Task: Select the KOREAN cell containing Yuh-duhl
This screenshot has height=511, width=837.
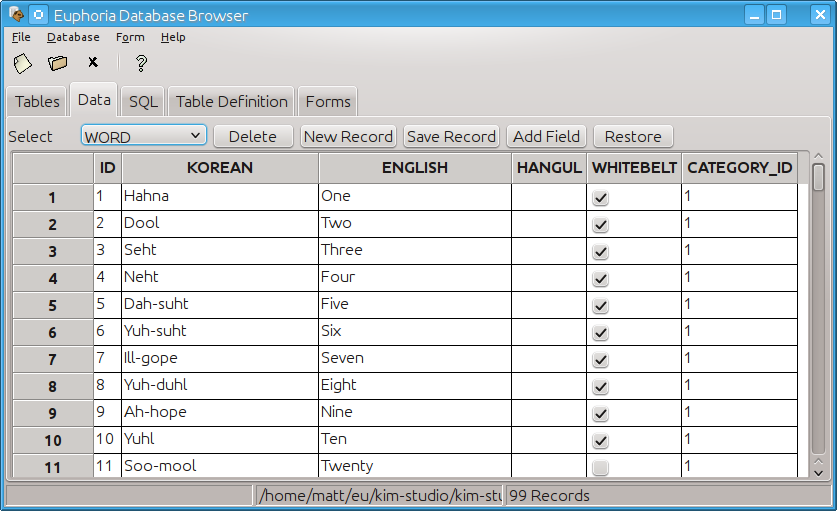Action: (220, 385)
